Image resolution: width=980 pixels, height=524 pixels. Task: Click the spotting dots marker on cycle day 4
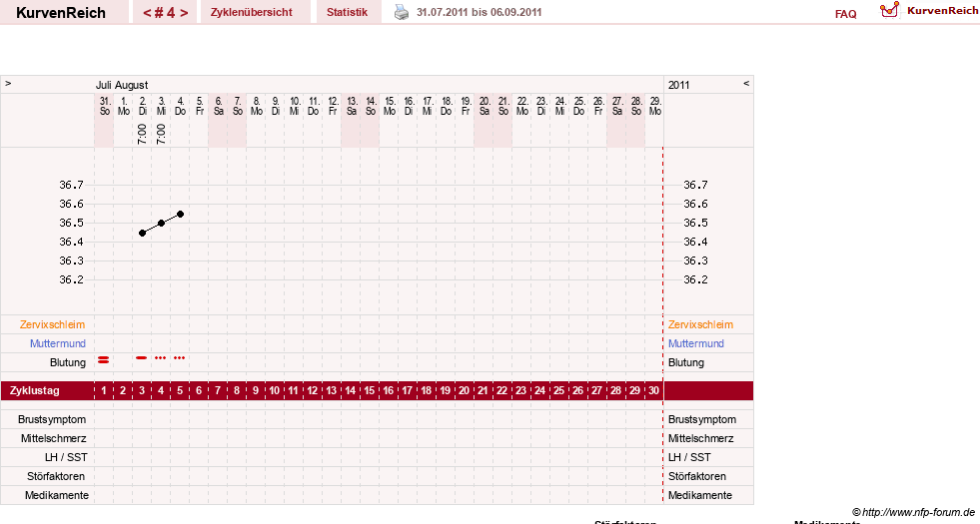coord(161,358)
